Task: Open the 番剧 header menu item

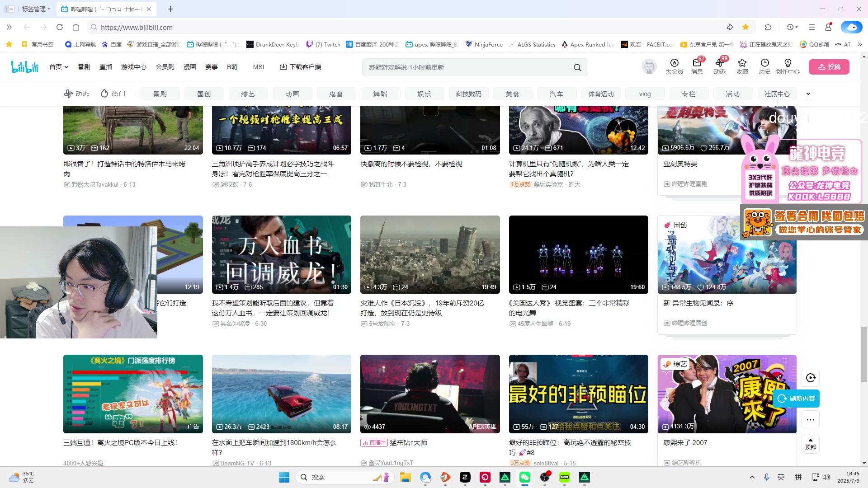Action: [84, 67]
